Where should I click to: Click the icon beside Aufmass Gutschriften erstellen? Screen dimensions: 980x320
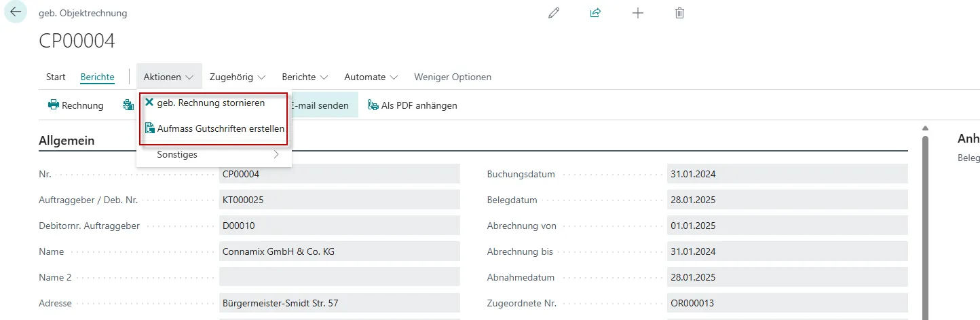(150, 128)
